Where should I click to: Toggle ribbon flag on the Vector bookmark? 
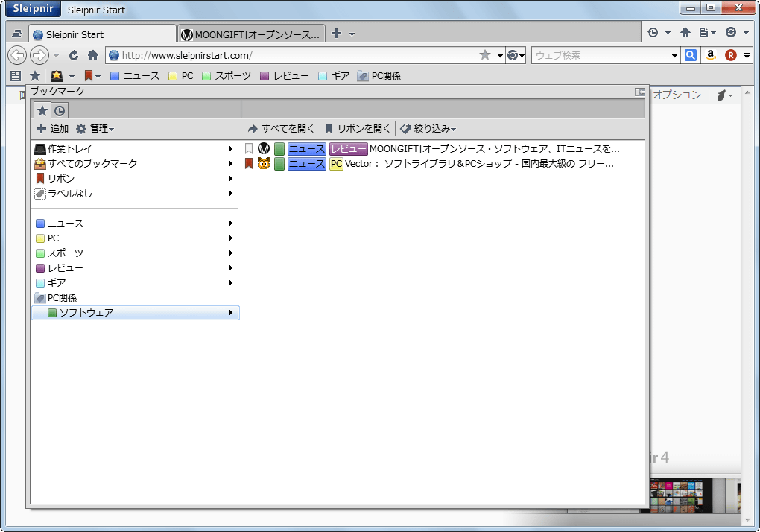pos(249,164)
